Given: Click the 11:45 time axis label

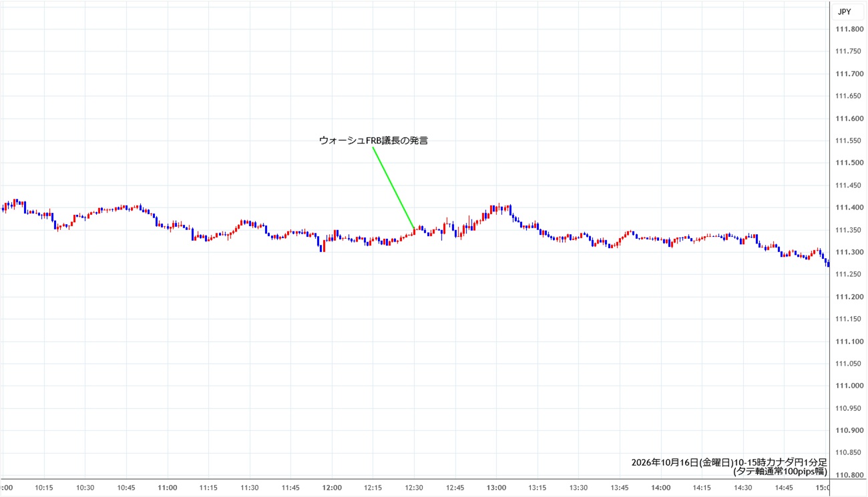Looking at the screenshot, I should pyautogui.click(x=290, y=488).
